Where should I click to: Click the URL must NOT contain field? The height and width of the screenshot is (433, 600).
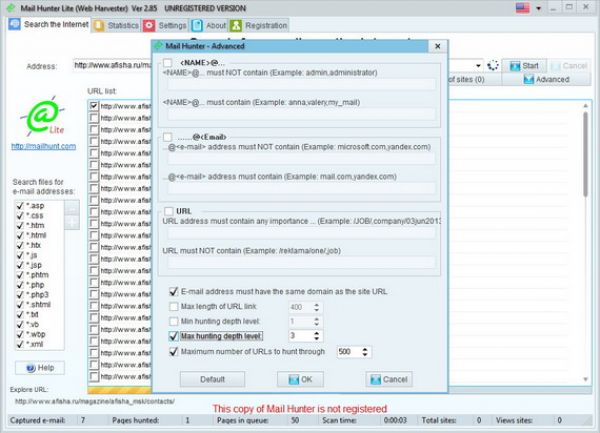pyautogui.click(x=301, y=263)
